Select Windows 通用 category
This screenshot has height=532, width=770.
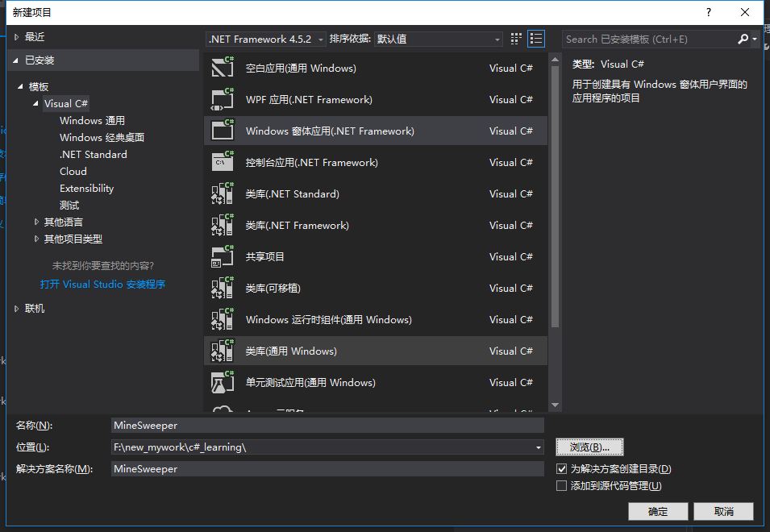point(92,120)
